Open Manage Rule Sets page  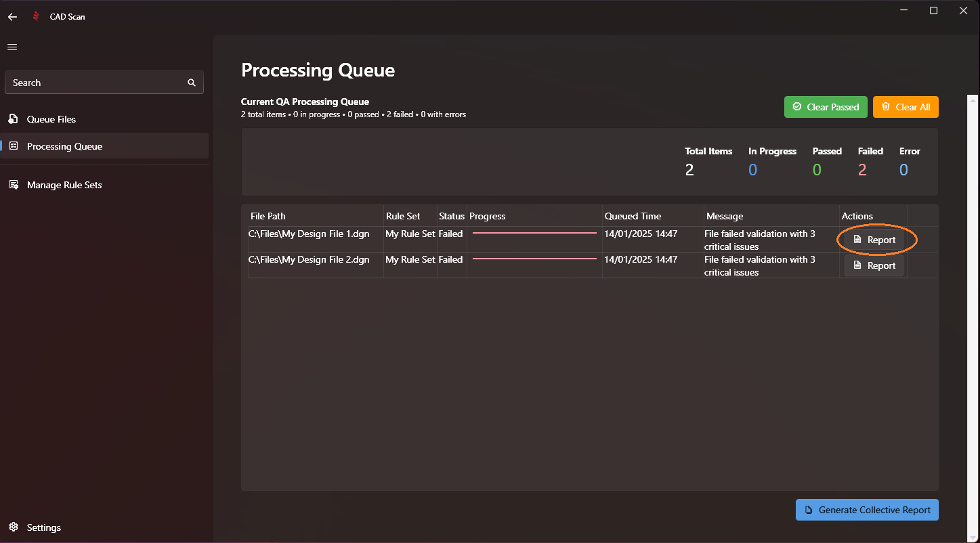pos(64,185)
